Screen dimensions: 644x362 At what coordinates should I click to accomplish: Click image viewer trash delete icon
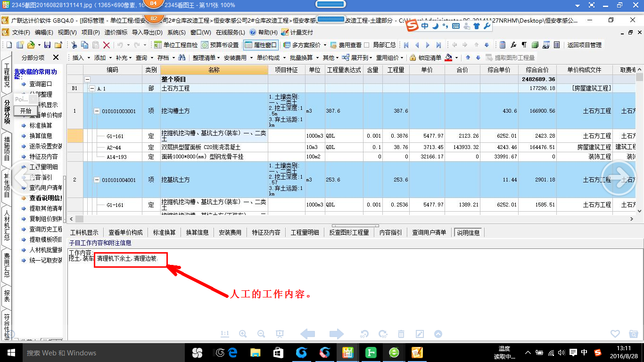pyautogui.click(x=401, y=334)
